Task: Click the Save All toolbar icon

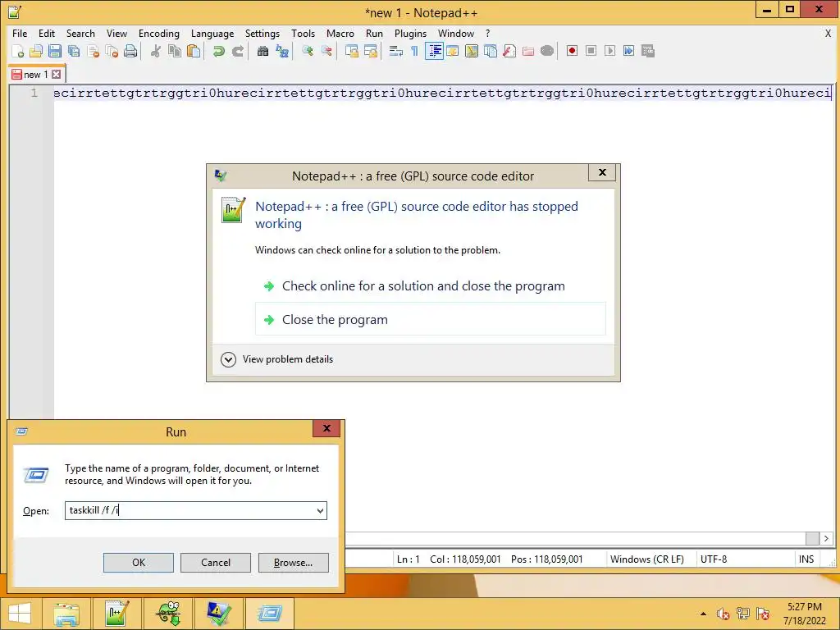Action: [x=74, y=52]
